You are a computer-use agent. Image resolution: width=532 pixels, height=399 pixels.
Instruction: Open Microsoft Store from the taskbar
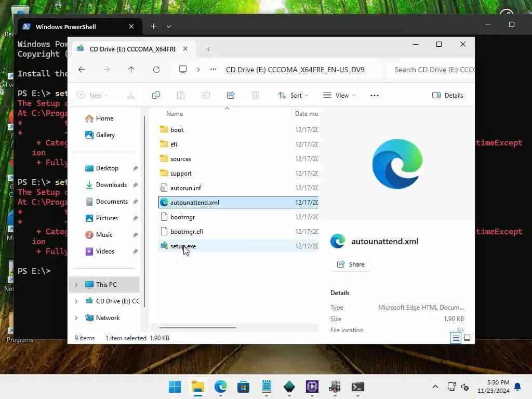point(243,387)
